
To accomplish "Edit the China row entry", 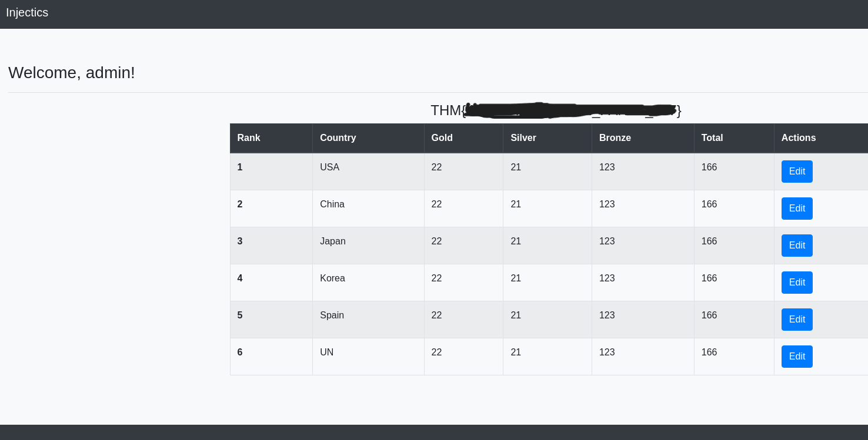I will pos(796,209).
